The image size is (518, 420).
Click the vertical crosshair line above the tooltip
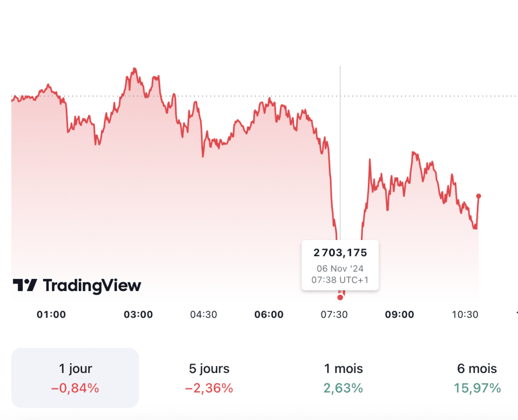340,152
